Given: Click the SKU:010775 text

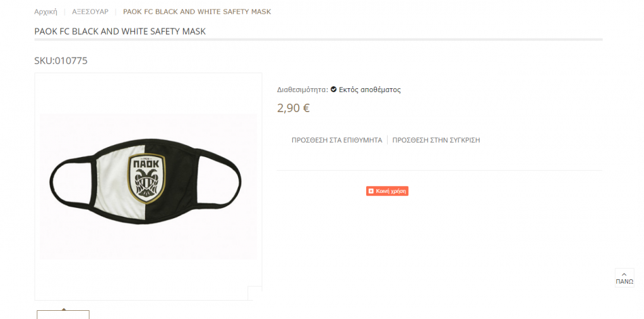Looking at the screenshot, I should pyautogui.click(x=61, y=61).
